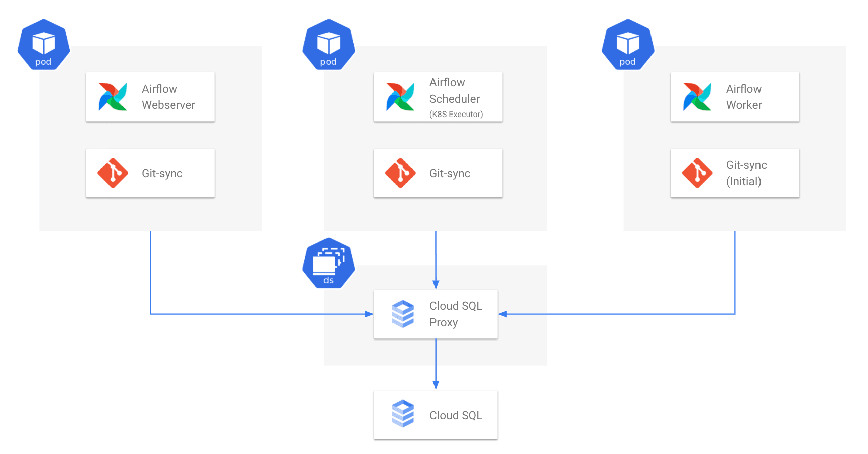Click the bottom Cloud SQL database icon

pyautogui.click(x=403, y=414)
